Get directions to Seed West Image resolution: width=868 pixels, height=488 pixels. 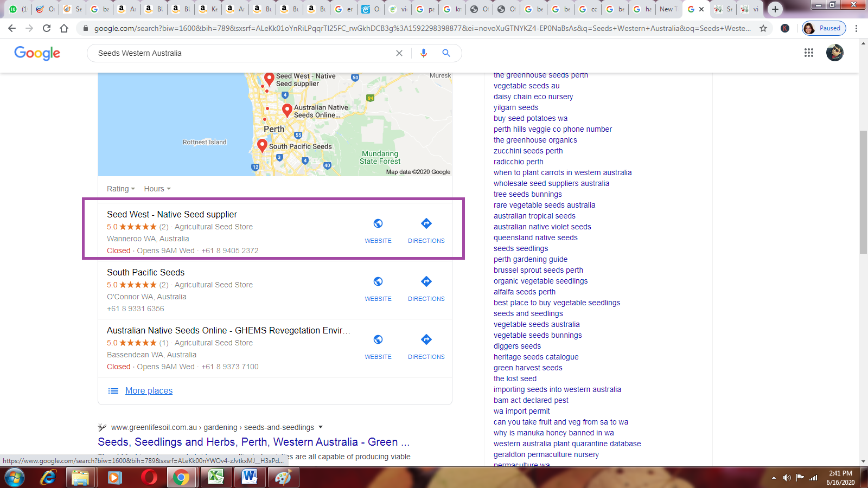[x=426, y=223]
